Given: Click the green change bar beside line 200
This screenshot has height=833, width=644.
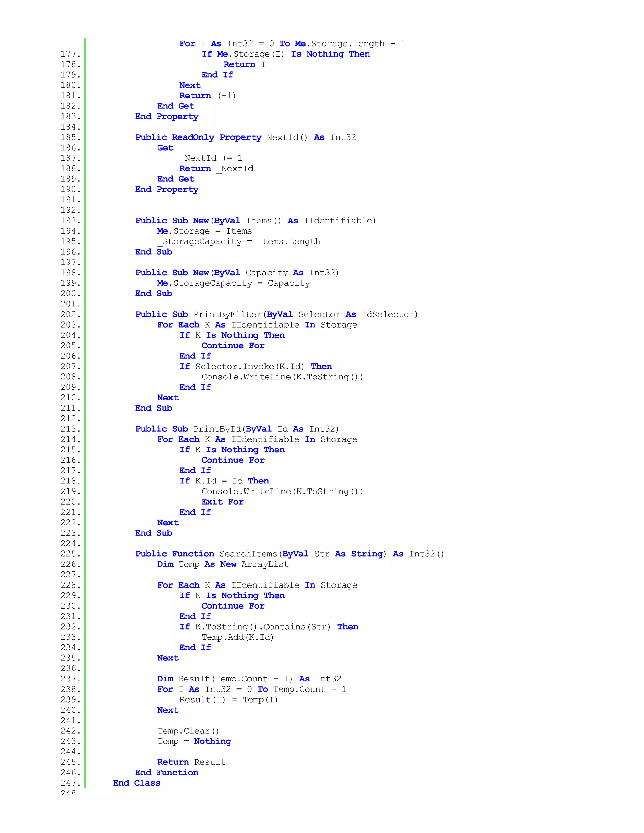Looking at the screenshot, I should pyautogui.click(x=85, y=294).
